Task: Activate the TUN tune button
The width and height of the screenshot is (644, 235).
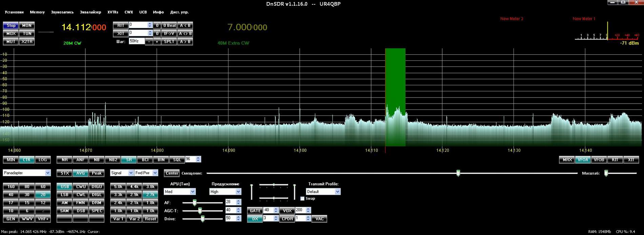Action: [x=27, y=34]
